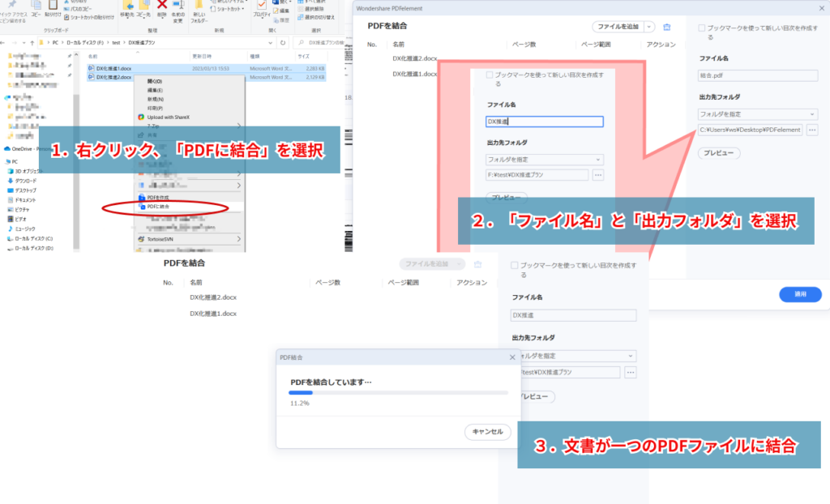The width and height of the screenshot is (830, 504).
Task: Open the recent locations chevron beside back/forward
Action: 24,42
